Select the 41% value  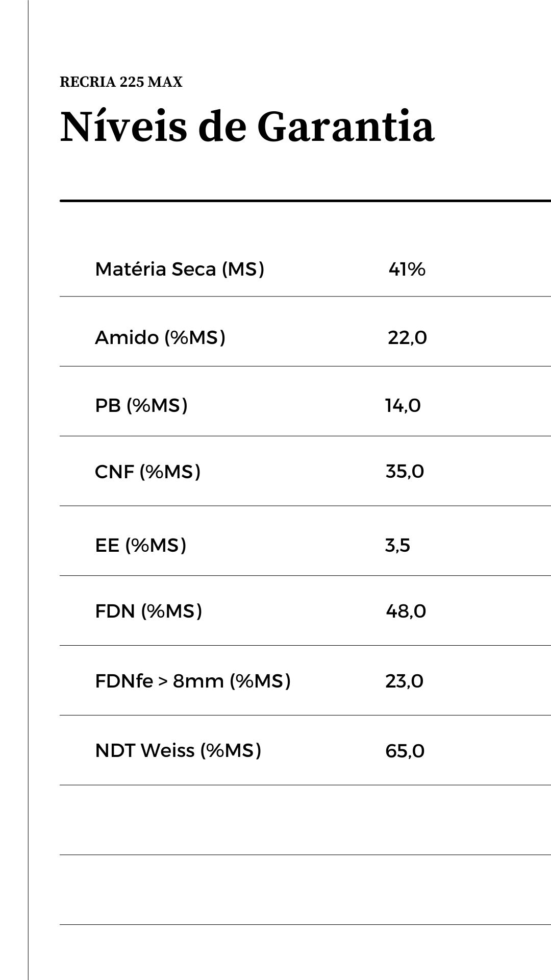(407, 269)
